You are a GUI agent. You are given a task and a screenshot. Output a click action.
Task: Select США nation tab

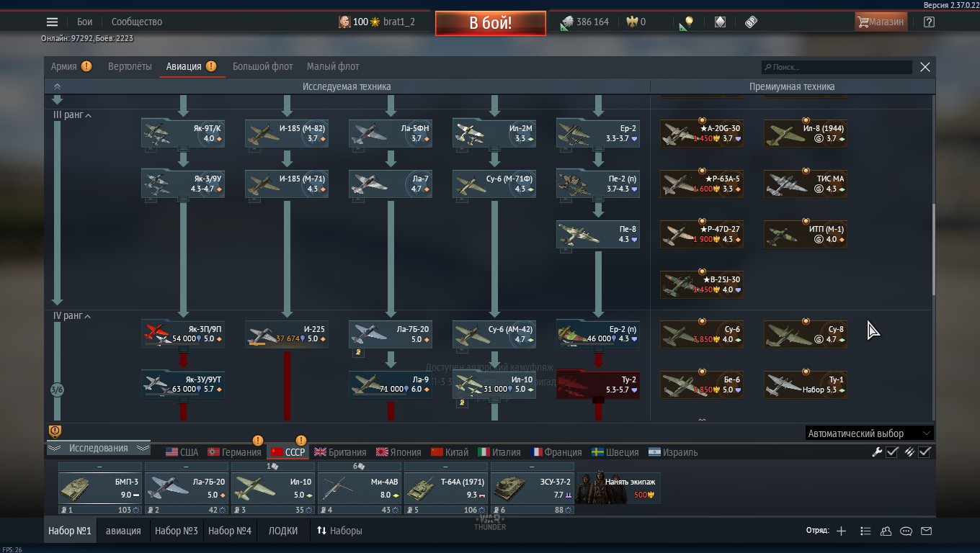pos(182,452)
